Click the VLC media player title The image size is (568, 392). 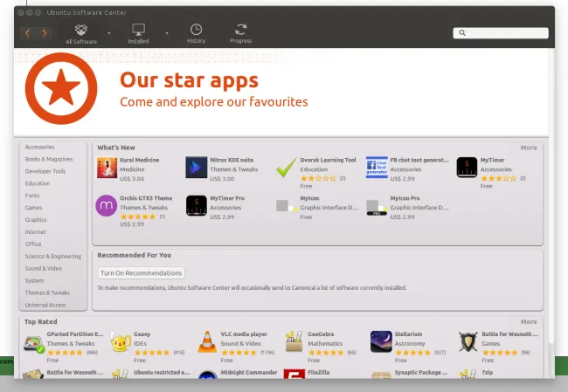(x=244, y=334)
